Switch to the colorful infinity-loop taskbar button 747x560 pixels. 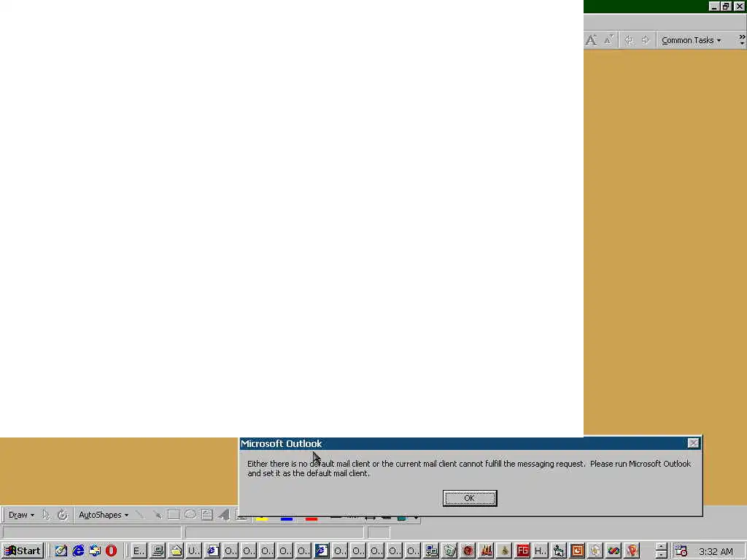pos(614,551)
